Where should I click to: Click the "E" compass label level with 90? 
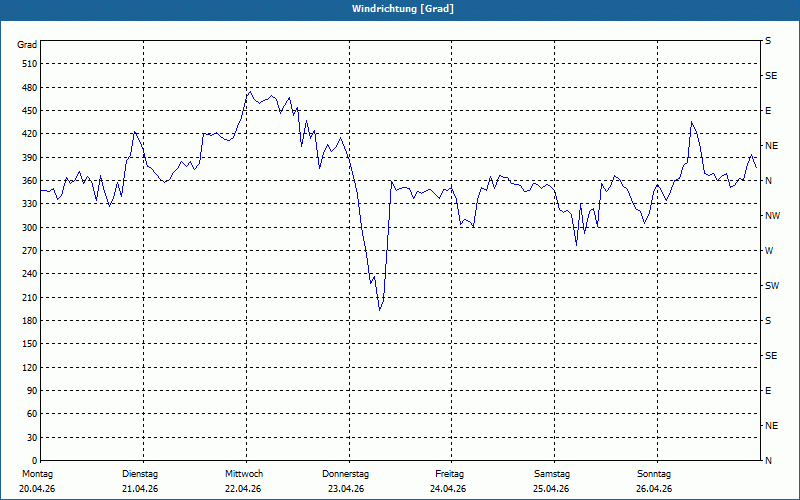pos(768,390)
